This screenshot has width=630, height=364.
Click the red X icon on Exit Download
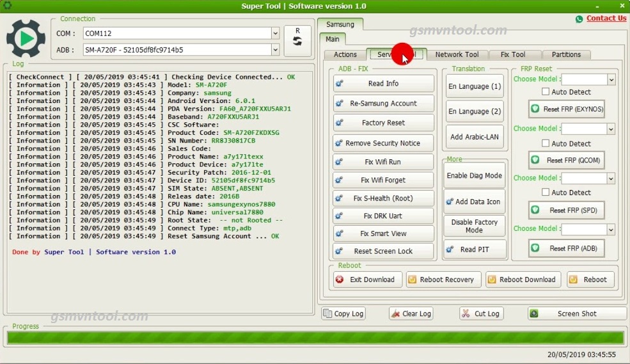(x=340, y=280)
